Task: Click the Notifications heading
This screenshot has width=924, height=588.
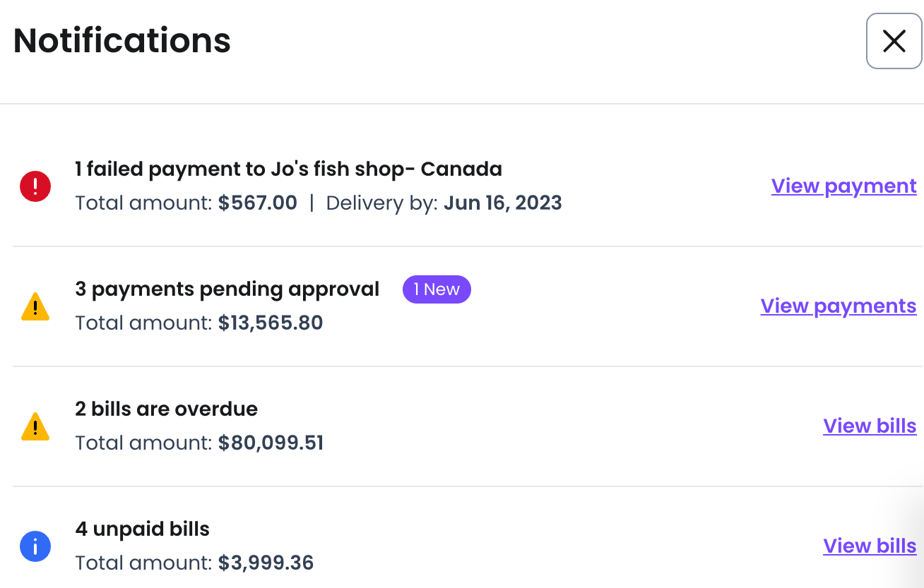Action: coord(122,41)
